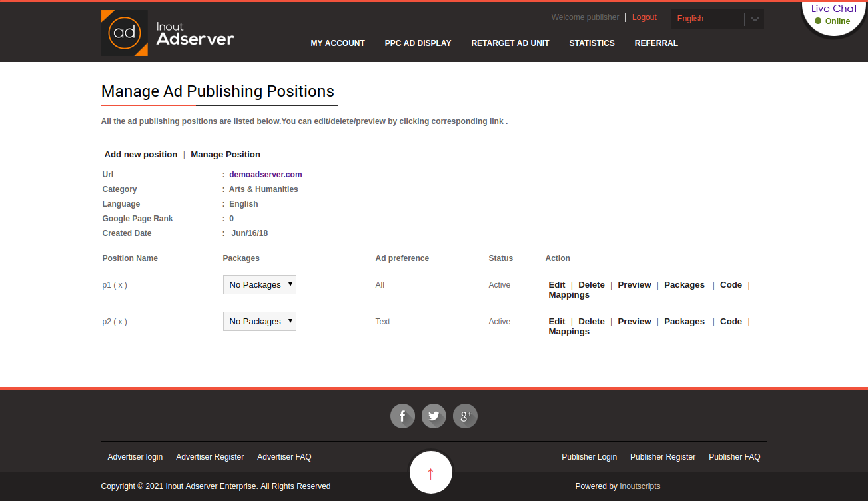Click Packages link for position p2
This screenshot has height=501, width=868.
pyautogui.click(x=684, y=322)
